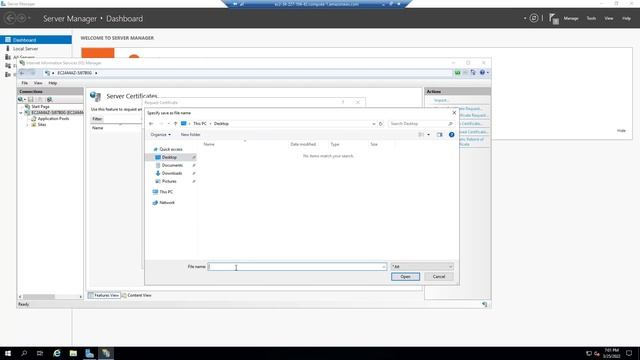The image size is (640, 360).
Task: Open the File name history dropdown
Action: tap(384, 267)
